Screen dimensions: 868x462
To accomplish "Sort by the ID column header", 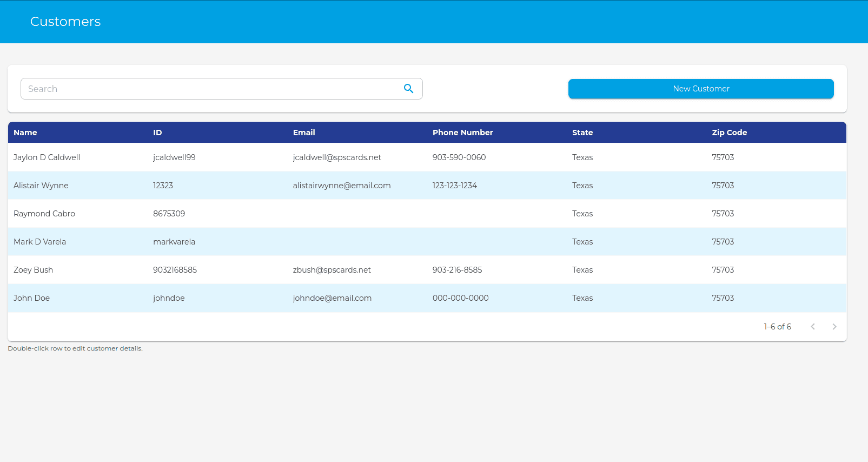I will click(157, 133).
